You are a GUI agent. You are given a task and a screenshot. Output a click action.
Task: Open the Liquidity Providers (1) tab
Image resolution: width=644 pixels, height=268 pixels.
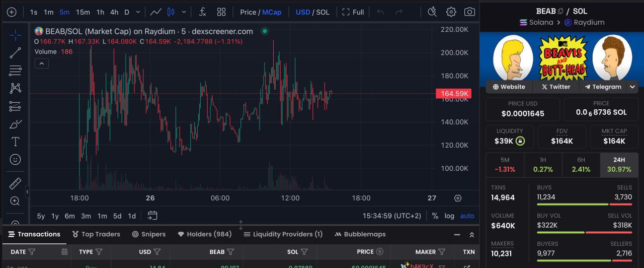pos(283,234)
